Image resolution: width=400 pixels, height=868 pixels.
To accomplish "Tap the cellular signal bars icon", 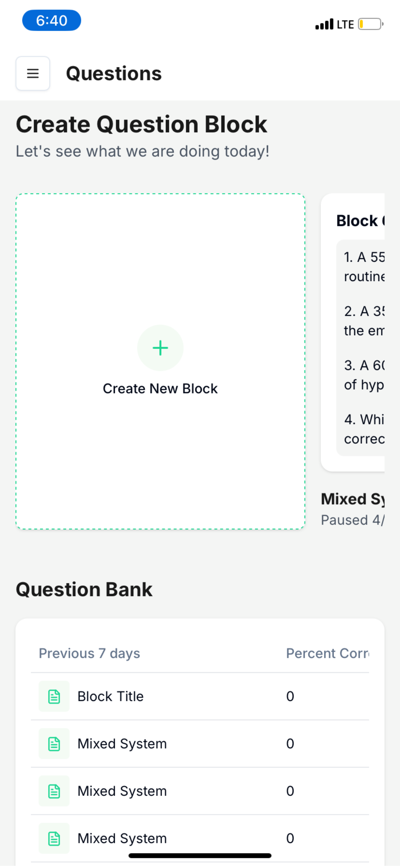I will click(x=324, y=24).
